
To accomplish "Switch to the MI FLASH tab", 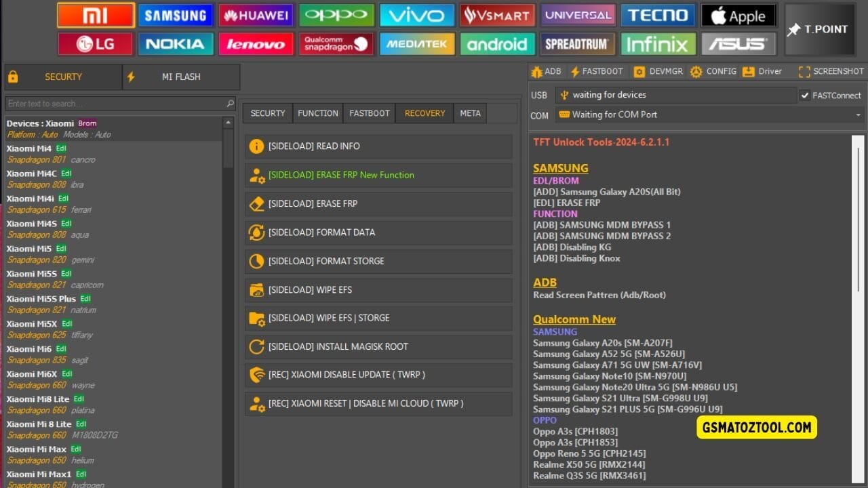I will pos(180,77).
